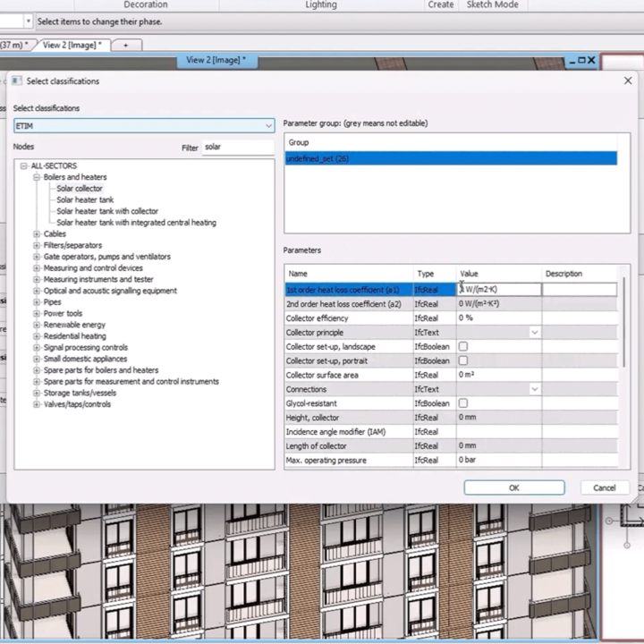The width and height of the screenshot is (644, 644).
Task: Click the Height, collector '0 mm' value
Action: click(x=467, y=418)
